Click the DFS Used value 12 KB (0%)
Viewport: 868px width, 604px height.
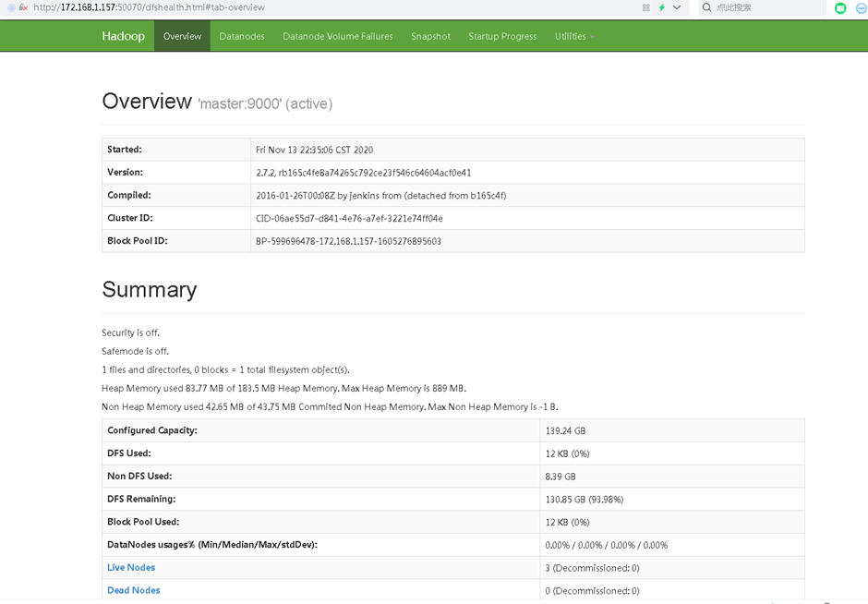coord(567,453)
